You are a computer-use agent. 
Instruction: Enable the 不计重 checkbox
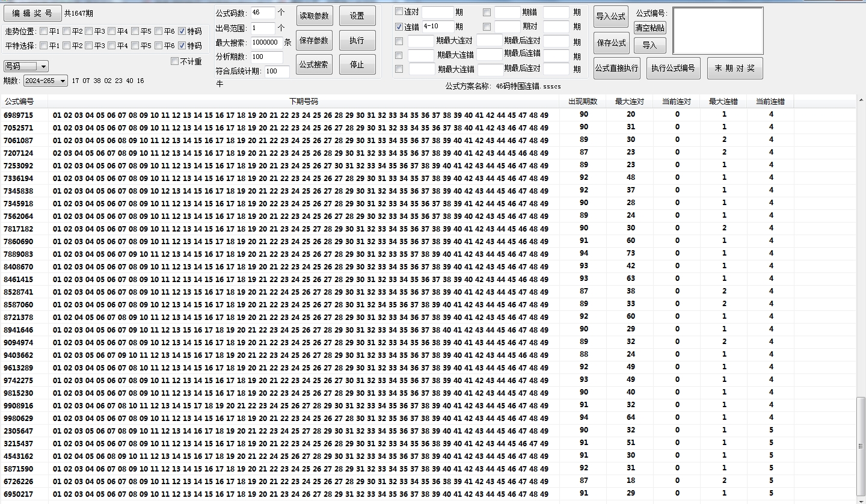(x=175, y=61)
